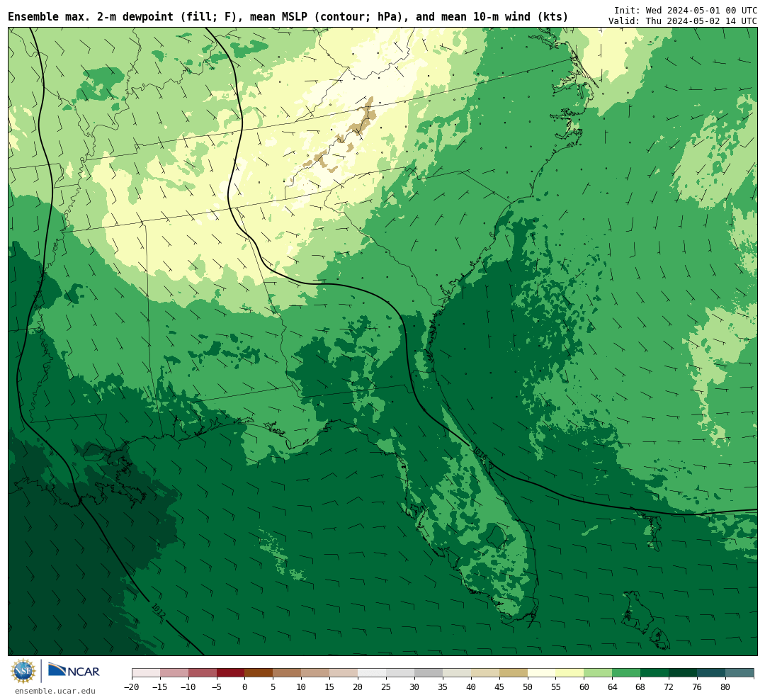Click the color bar swatch between 0 and 5

tap(259, 672)
